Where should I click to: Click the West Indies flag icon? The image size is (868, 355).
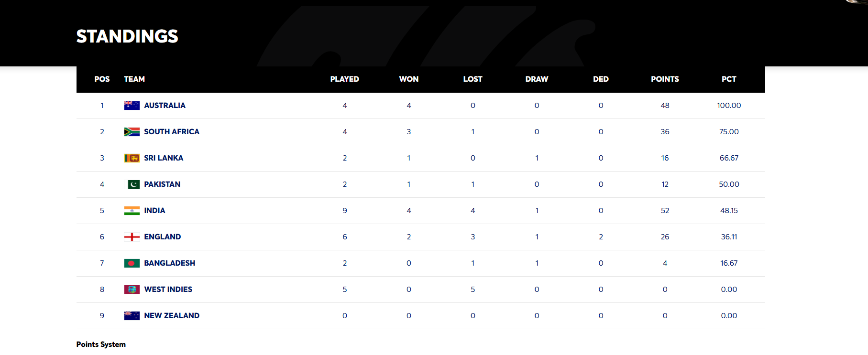coord(132,290)
